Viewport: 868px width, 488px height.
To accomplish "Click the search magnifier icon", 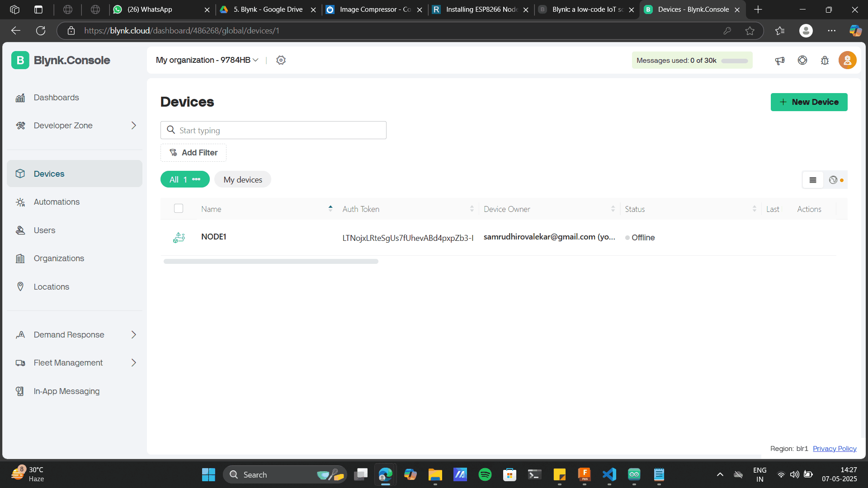I will point(171,130).
